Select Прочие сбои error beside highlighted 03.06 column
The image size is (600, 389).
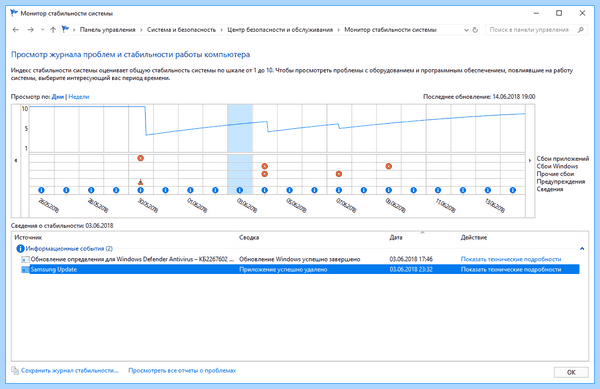(x=264, y=174)
